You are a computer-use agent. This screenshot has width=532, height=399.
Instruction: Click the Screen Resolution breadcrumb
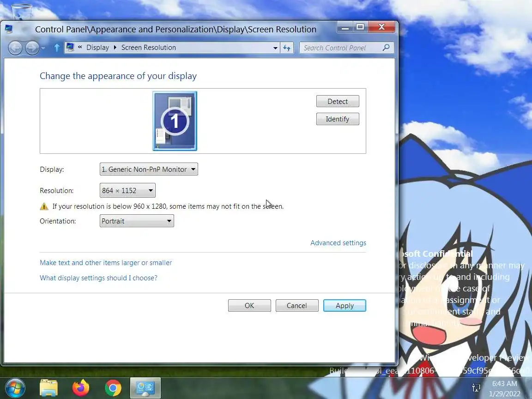point(149,48)
